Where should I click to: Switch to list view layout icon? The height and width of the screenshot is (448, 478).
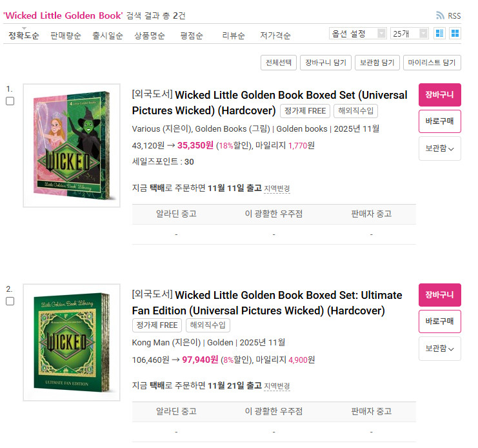(x=439, y=33)
